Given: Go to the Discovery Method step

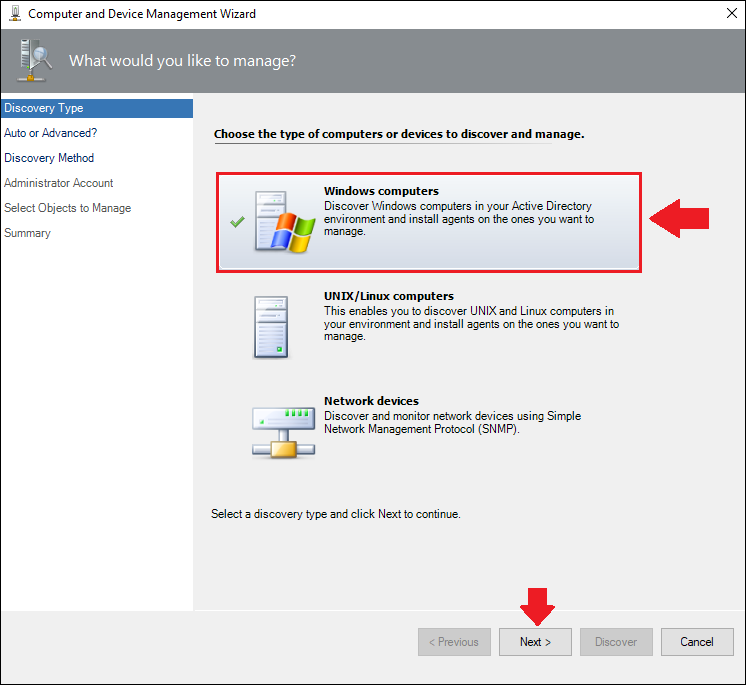Looking at the screenshot, I should [x=49, y=158].
